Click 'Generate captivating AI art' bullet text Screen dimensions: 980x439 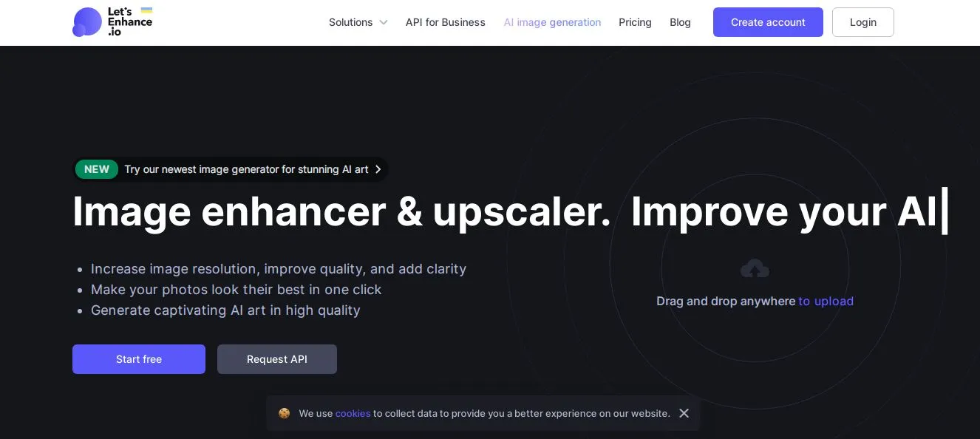tap(225, 310)
